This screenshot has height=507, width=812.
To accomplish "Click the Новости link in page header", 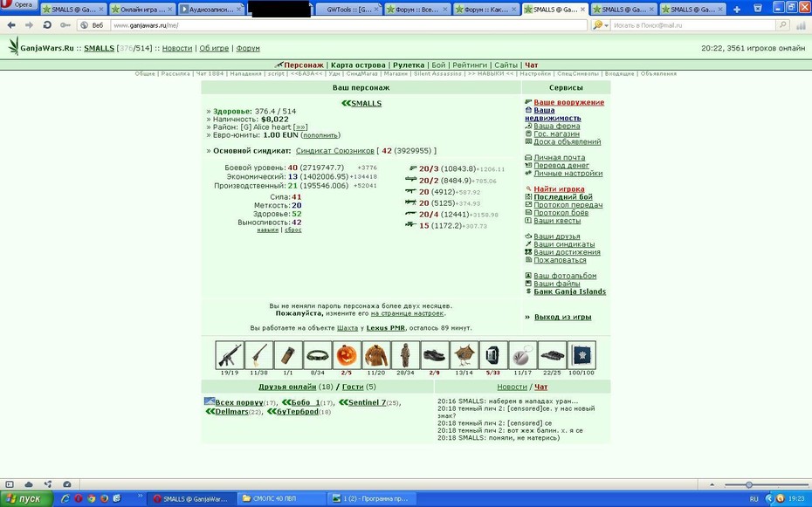I will [x=177, y=48].
